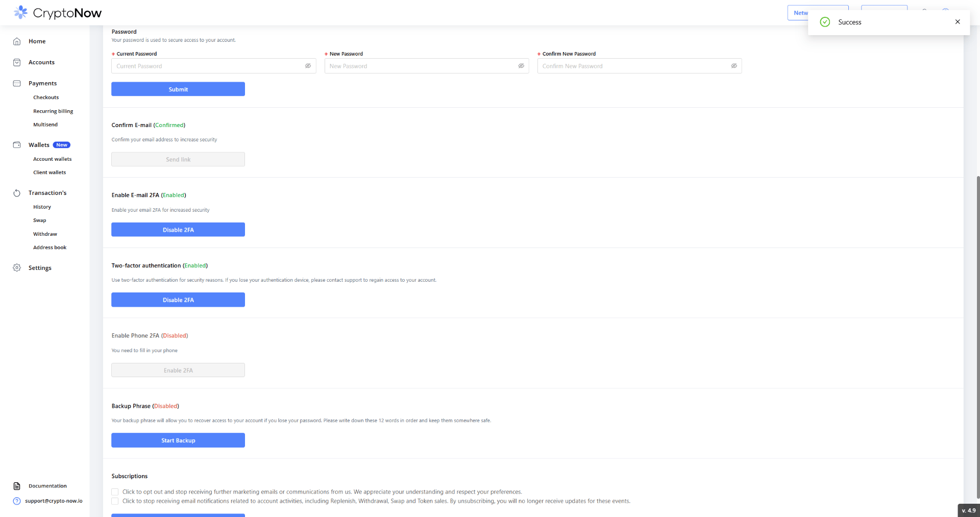
Task: Show New Password via eye icon
Action: coord(521,66)
